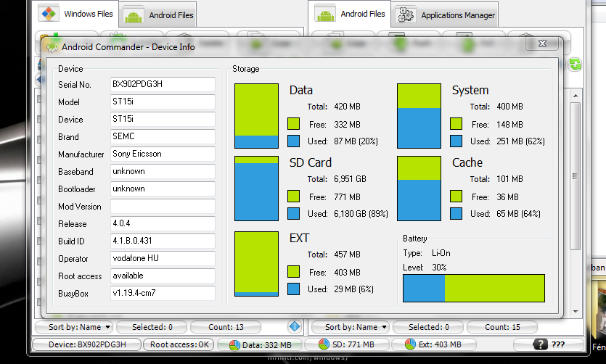
Task: Open left pane Android Files tab
Action: click(x=158, y=15)
